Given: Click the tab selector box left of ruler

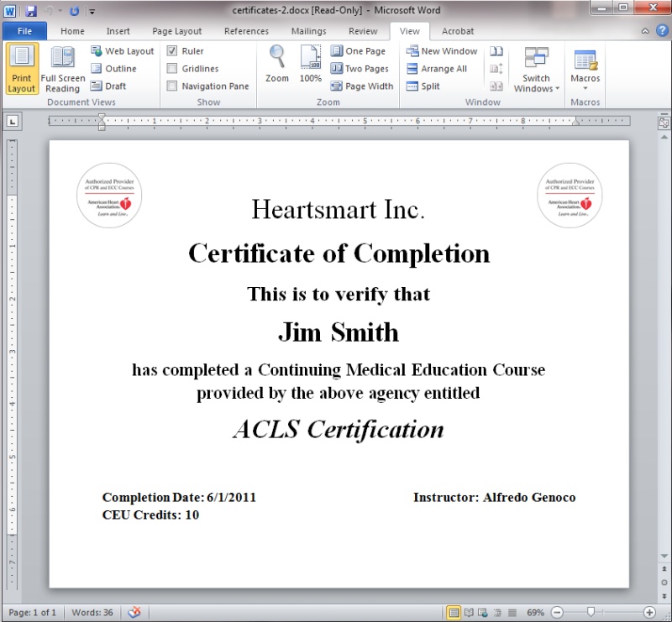Looking at the screenshot, I should (x=13, y=122).
